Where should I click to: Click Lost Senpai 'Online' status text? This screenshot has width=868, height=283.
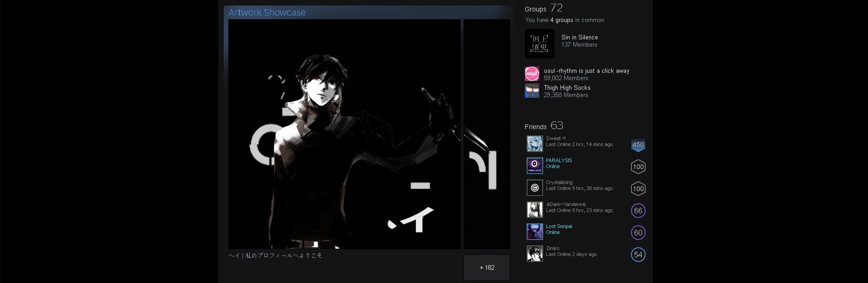click(x=553, y=232)
